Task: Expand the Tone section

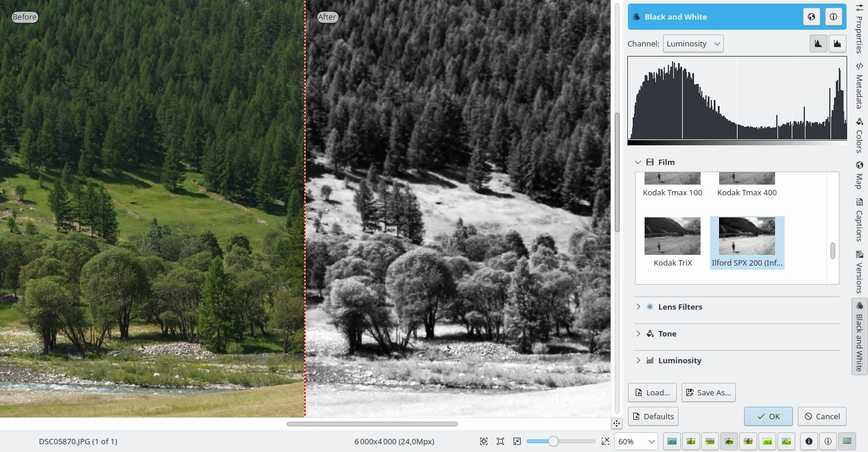Action: [x=638, y=333]
